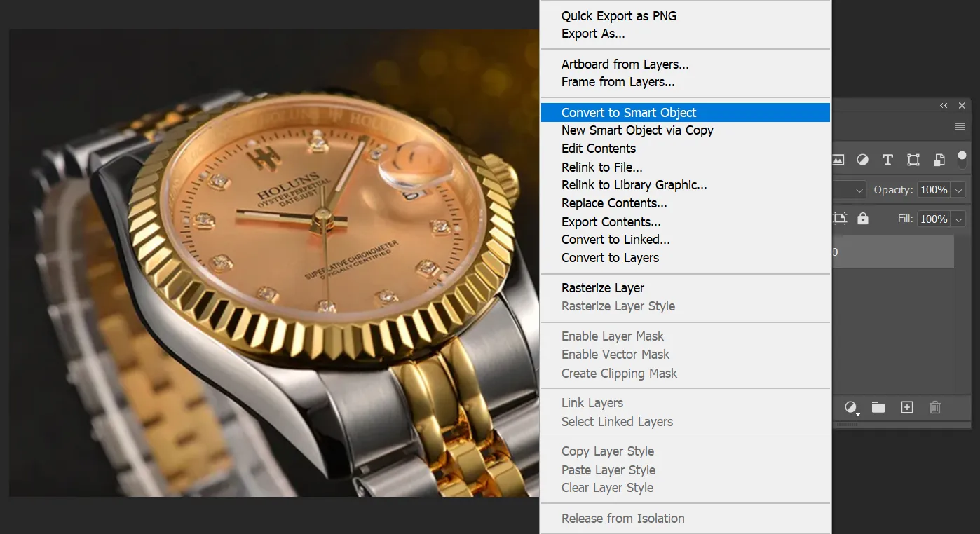980x534 pixels.
Task: Create a new layer group folder
Action: coord(878,407)
